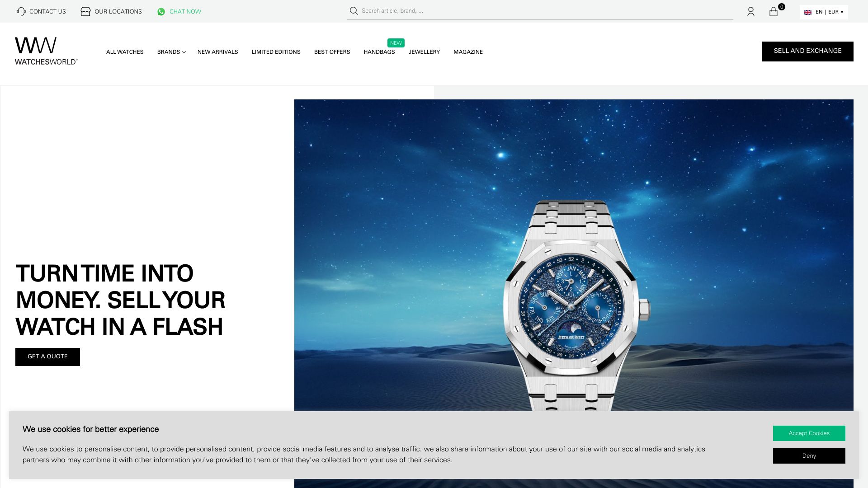Click the Sell and Exchange button

coord(808,52)
